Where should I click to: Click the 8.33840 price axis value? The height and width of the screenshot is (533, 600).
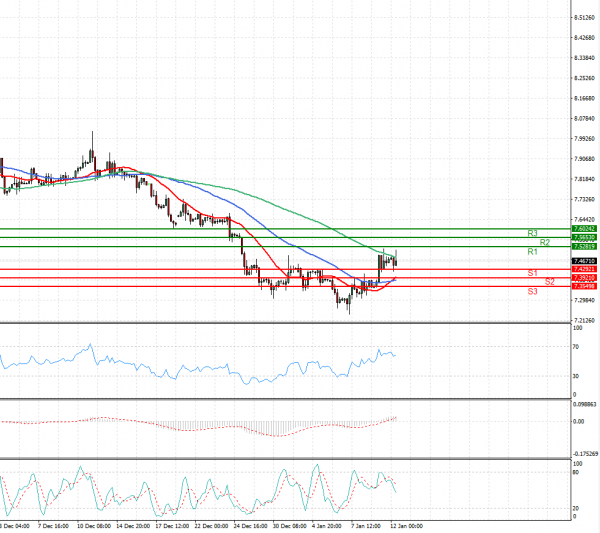tap(585, 58)
